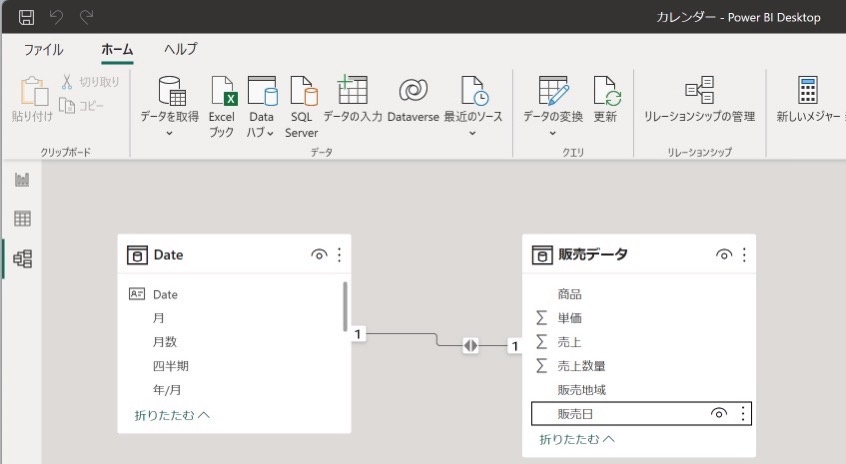
Task: Open the ヘルプ ribbon tab
Action: [181, 50]
